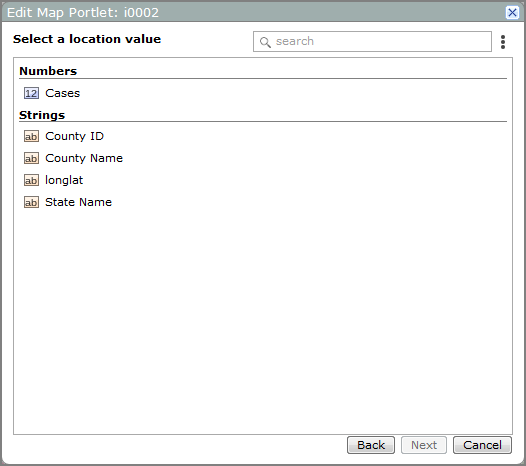The image size is (526, 466).
Task: Click the ab icon next to County ID
Action: click(x=31, y=136)
